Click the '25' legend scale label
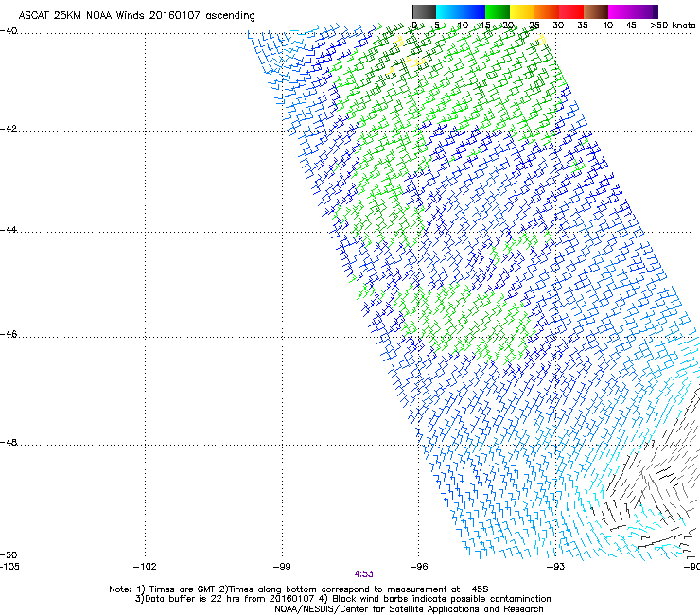 coord(534,26)
